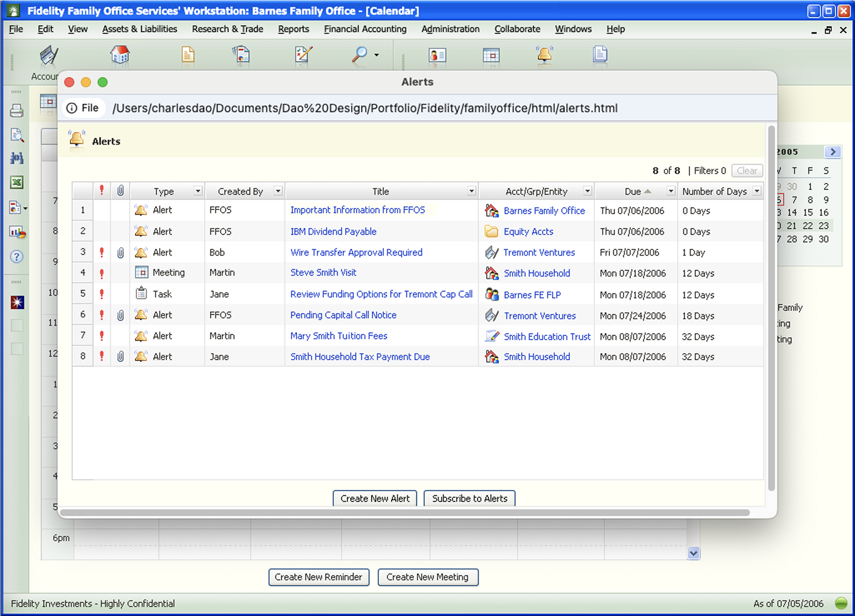Click the Excel export icon in sidebar
This screenshot has height=616, width=855.
(17, 182)
